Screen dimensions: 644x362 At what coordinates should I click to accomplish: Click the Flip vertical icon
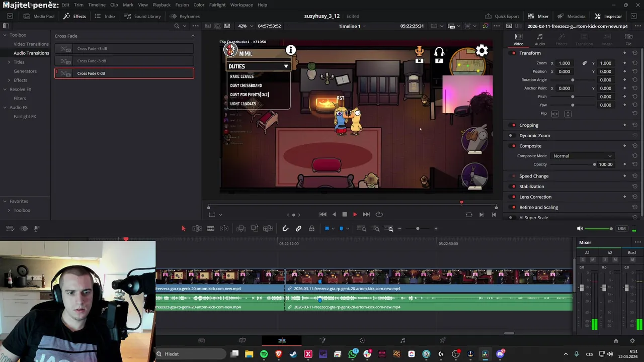tap(568, 114)
